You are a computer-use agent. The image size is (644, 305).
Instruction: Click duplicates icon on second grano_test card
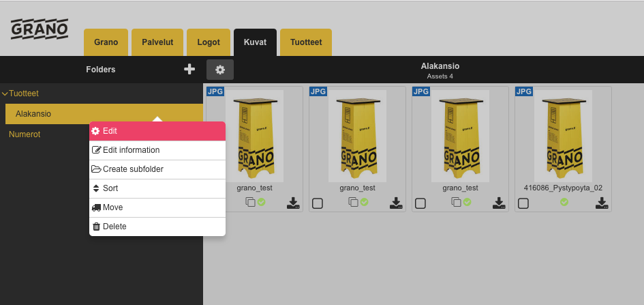pos(353,202)
